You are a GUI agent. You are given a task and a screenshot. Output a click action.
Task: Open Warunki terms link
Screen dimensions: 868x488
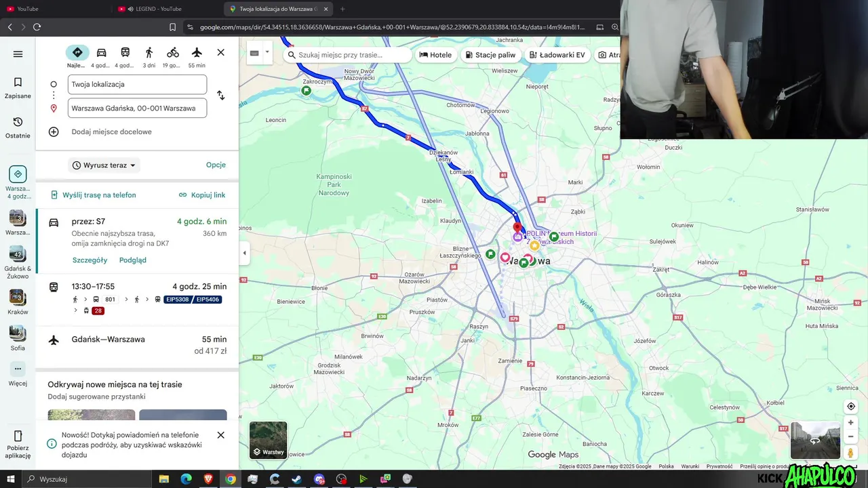pyautogui.click(x=690, y=466)
